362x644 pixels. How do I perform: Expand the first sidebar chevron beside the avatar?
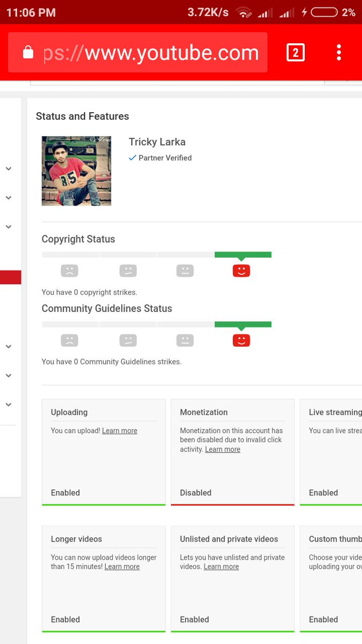9,169
